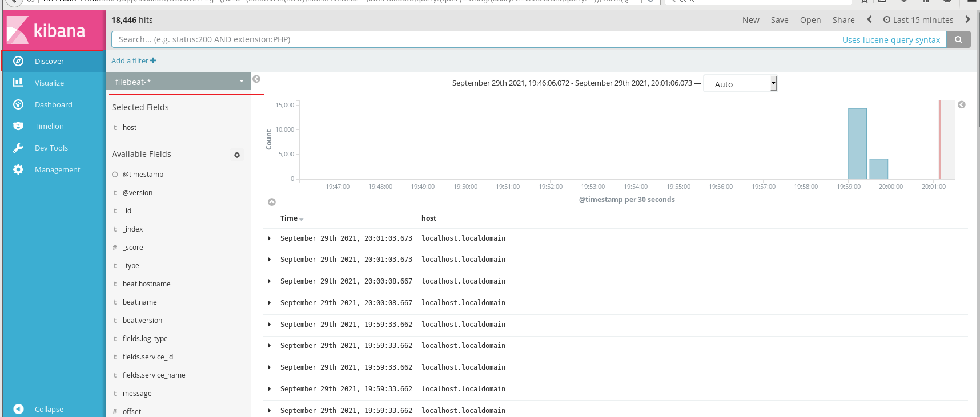Select the host field under Selected Fields
The height and width of the screenshot is (417, 980).
(x=130, y=128)
